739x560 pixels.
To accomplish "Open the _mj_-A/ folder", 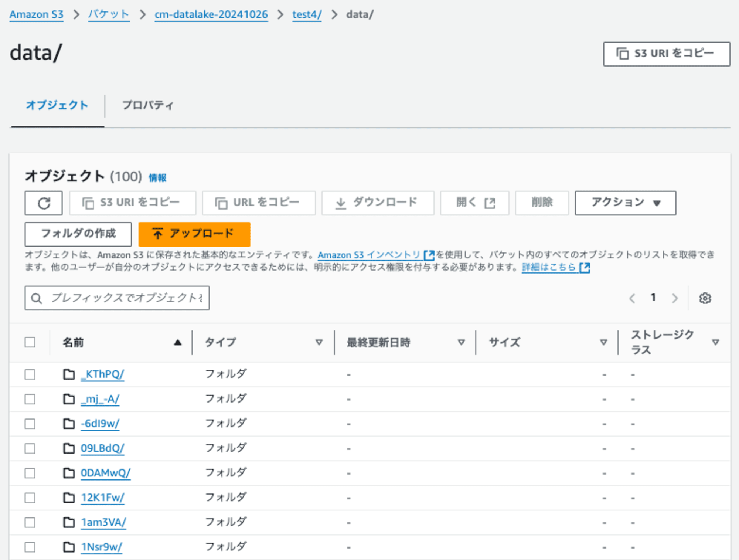I will (100, 399).
